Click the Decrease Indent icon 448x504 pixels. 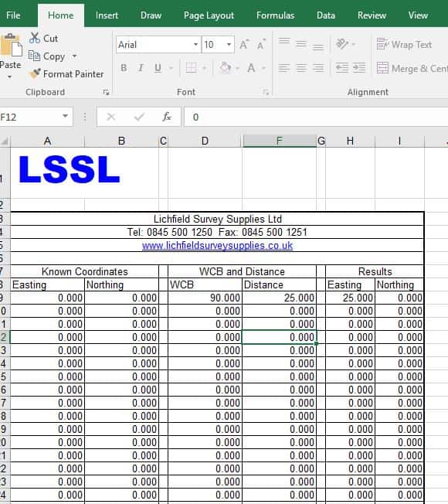click(342, 68)
